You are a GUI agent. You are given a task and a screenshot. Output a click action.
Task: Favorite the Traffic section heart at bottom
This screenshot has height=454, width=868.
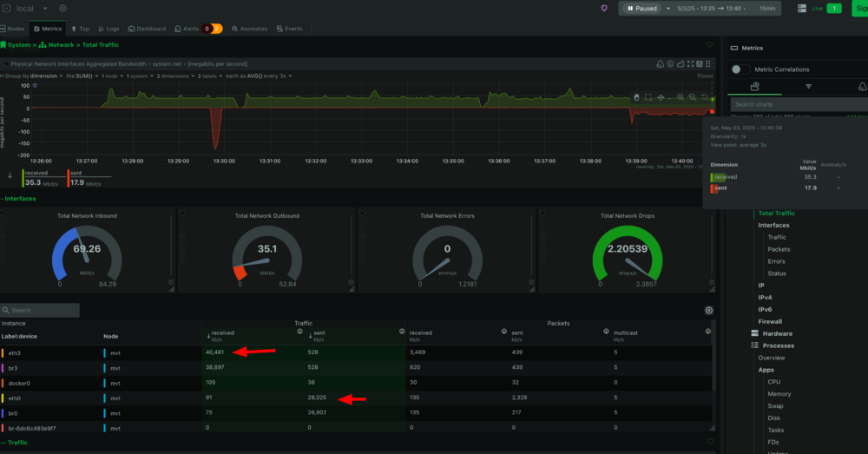pyautogui.click(x=710, y=442)
